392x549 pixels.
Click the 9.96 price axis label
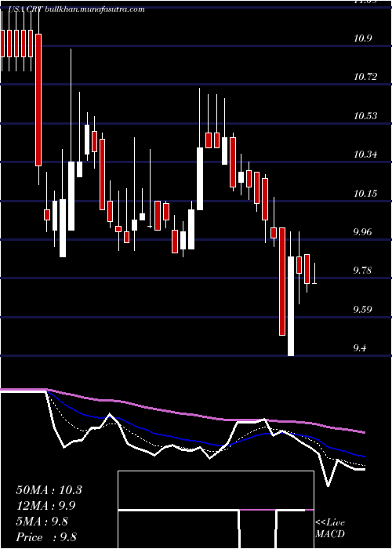click(x=364, y=232)
